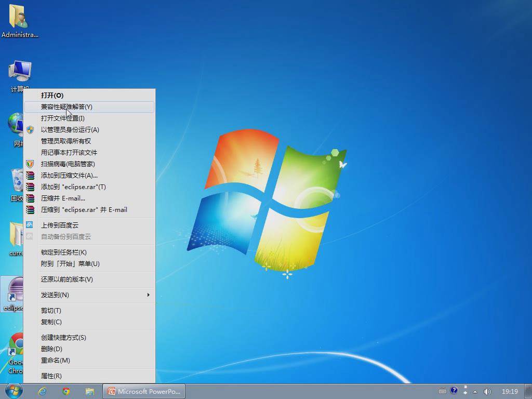This screenshot has width=532, height=399.
Task: Click the 电脑管家 shield icon in menu
Action: (30, 164)
